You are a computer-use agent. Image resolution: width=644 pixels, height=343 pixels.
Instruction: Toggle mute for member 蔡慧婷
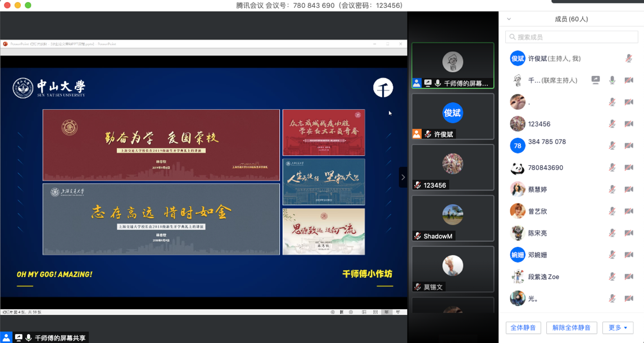click(613, 189)
